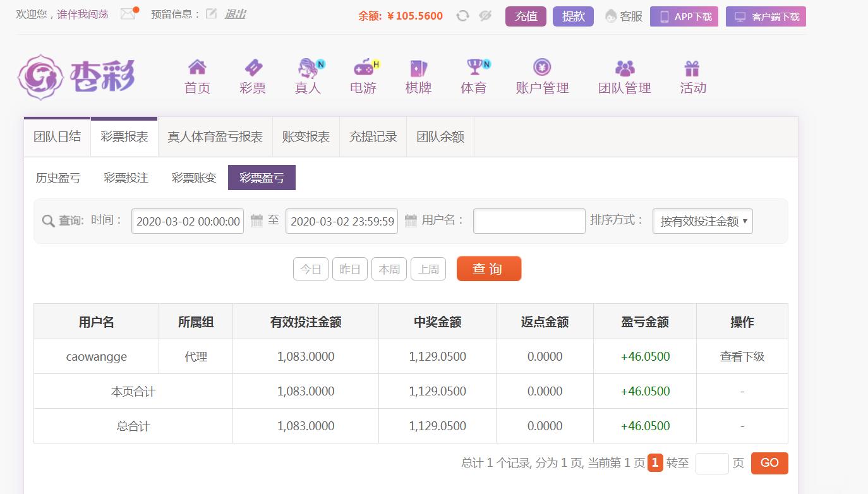Image resolution: width=868 pixels, height=494 pixels.
Task: Click 查看下级 for caowangge
Action: point(742,357)
